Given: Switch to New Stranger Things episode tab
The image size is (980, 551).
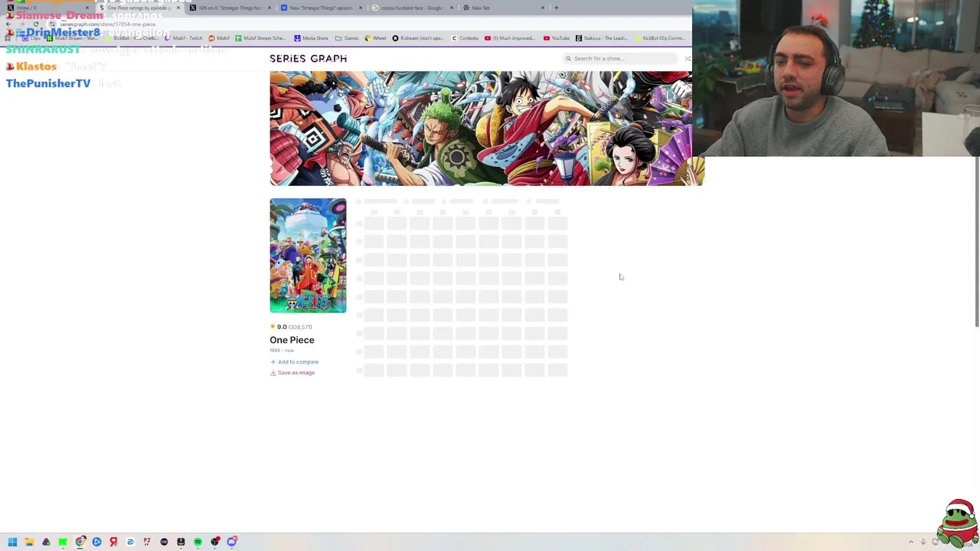Looking at the screenshot, I should click(x=320, y=8).
